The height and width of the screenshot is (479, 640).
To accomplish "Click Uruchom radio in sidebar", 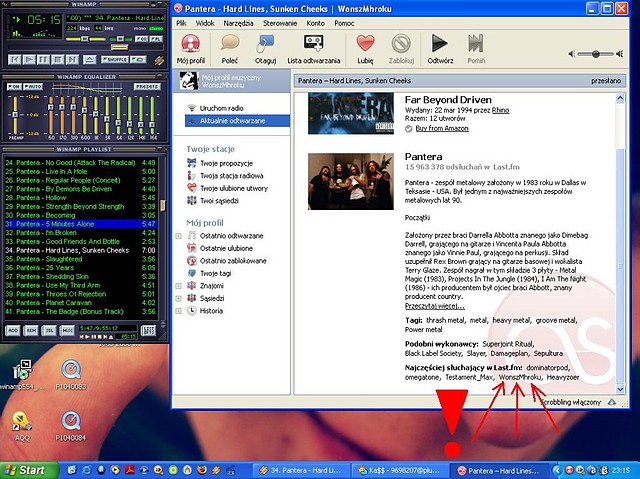I will click(x=221, y=108).
